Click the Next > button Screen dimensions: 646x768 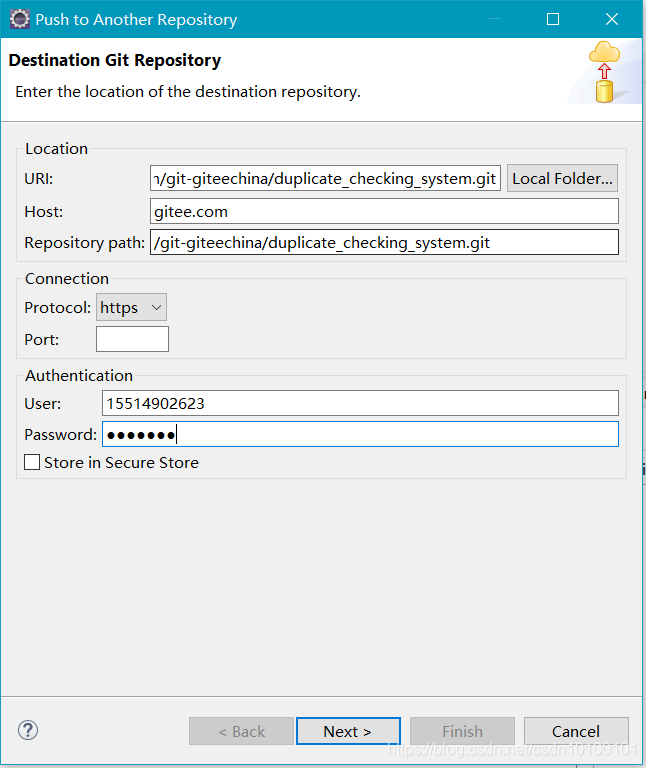[x=348, y=731]
